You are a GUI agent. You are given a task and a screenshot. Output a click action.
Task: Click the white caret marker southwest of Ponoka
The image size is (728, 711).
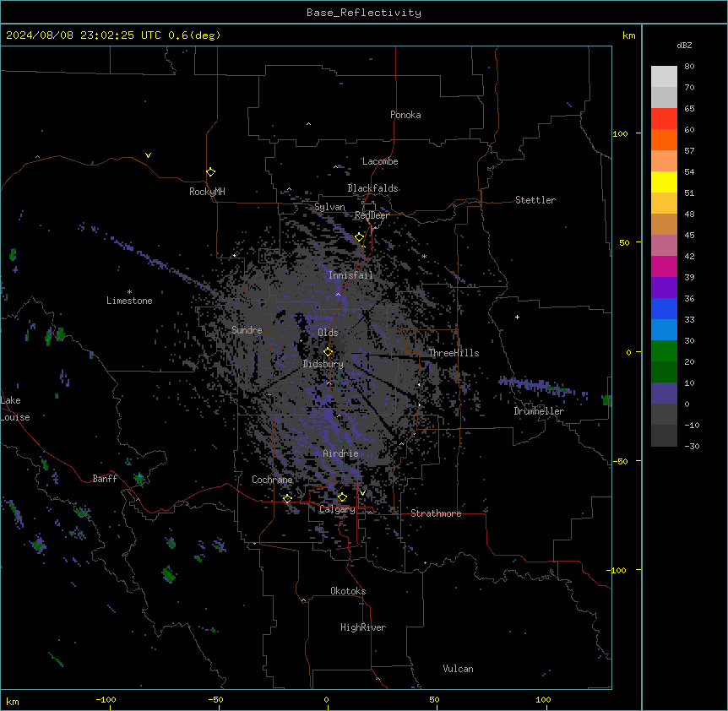(308, 124)
